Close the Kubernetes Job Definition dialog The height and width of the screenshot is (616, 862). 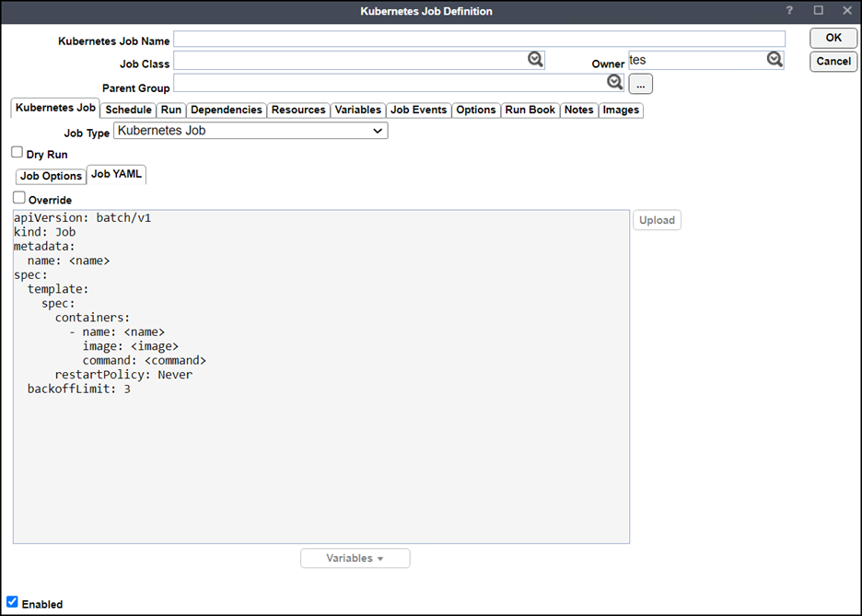coord(847,10)
